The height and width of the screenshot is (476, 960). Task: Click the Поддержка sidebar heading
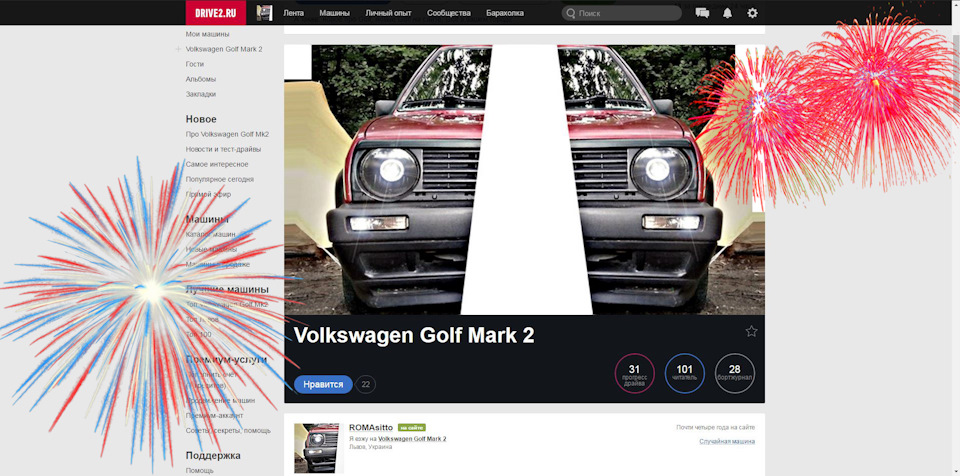[213, 455]
